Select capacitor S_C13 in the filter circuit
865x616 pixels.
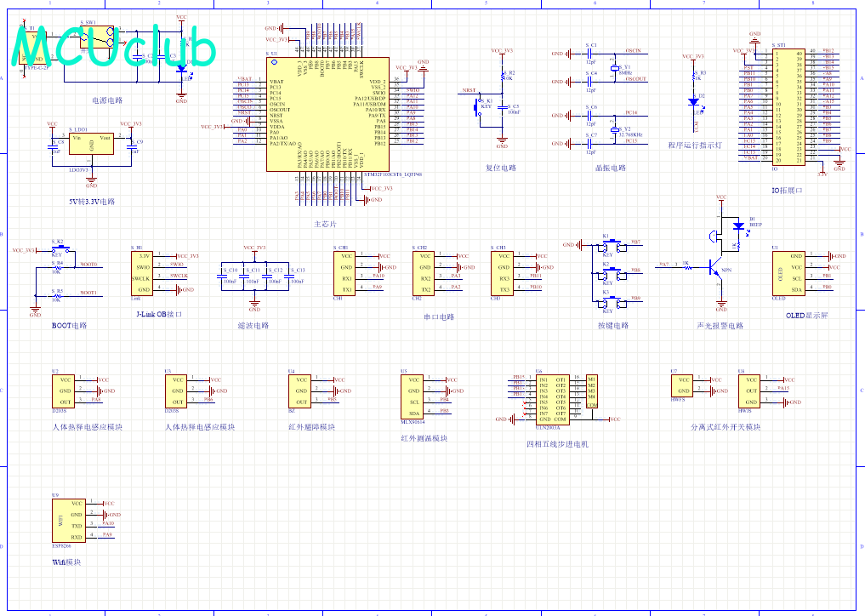pyautogui.click(x=290, y=276)
